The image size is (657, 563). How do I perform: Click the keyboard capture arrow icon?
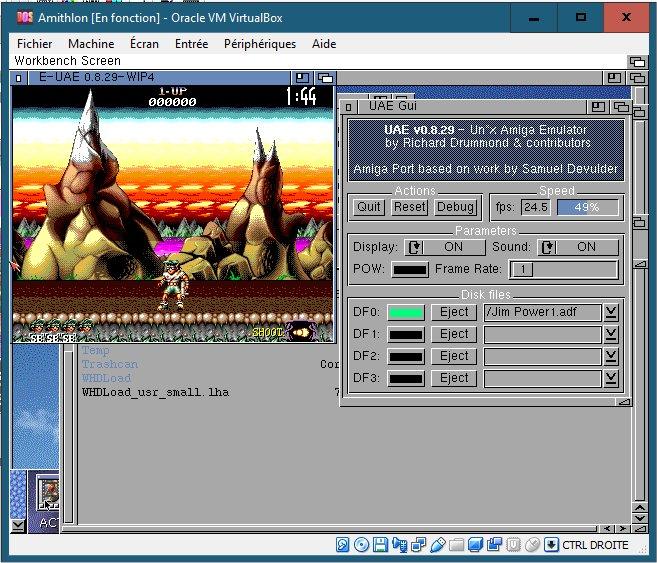[551, 545]
